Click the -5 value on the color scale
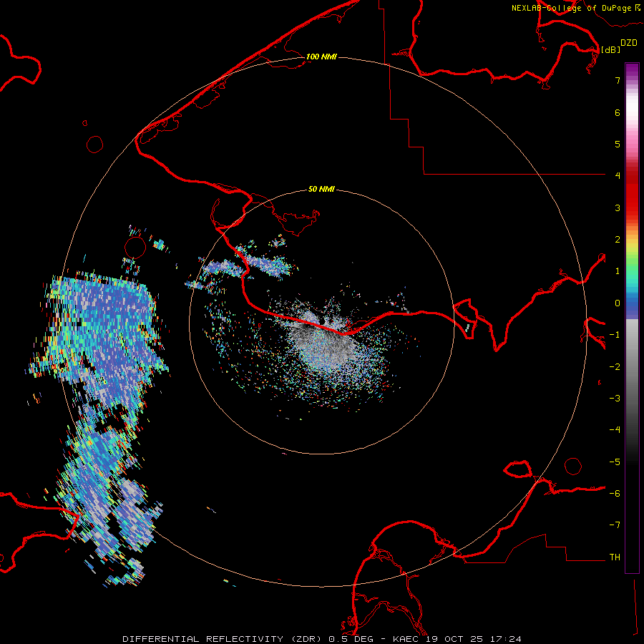644x644 pixels. coord(615,462)
